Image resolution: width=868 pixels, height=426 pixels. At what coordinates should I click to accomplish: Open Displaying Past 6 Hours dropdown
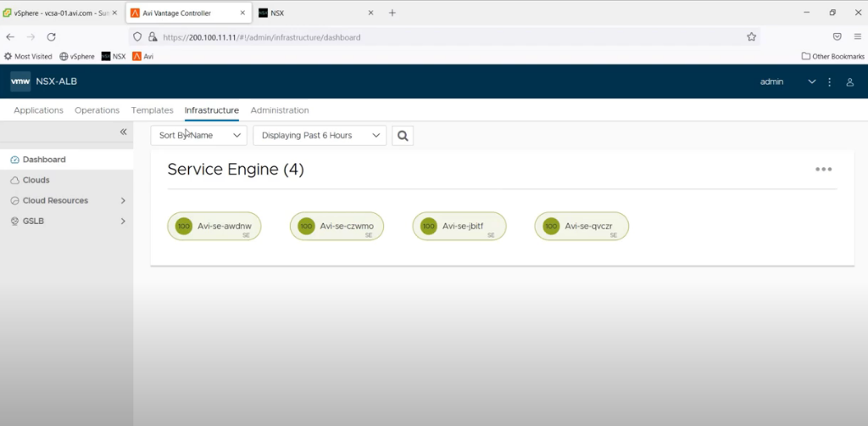[x=319, y=136]
